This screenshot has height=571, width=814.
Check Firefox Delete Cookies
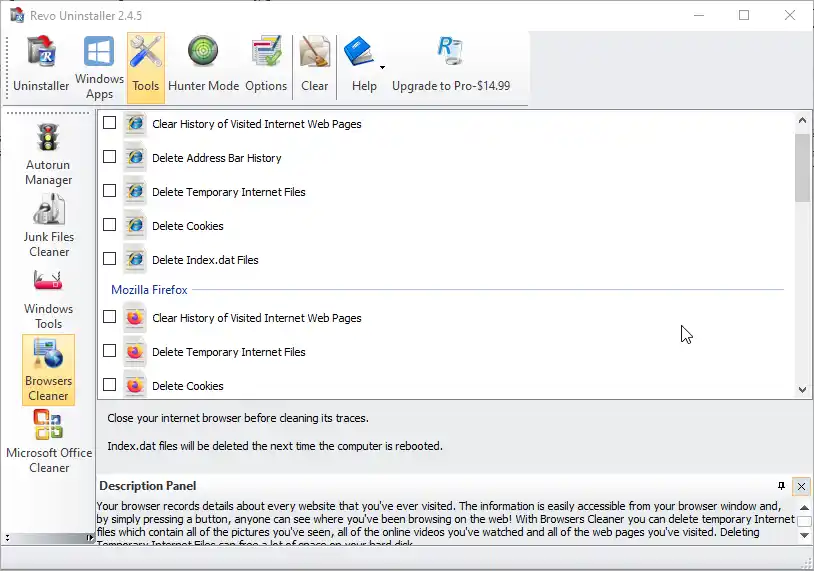[110, 385]
